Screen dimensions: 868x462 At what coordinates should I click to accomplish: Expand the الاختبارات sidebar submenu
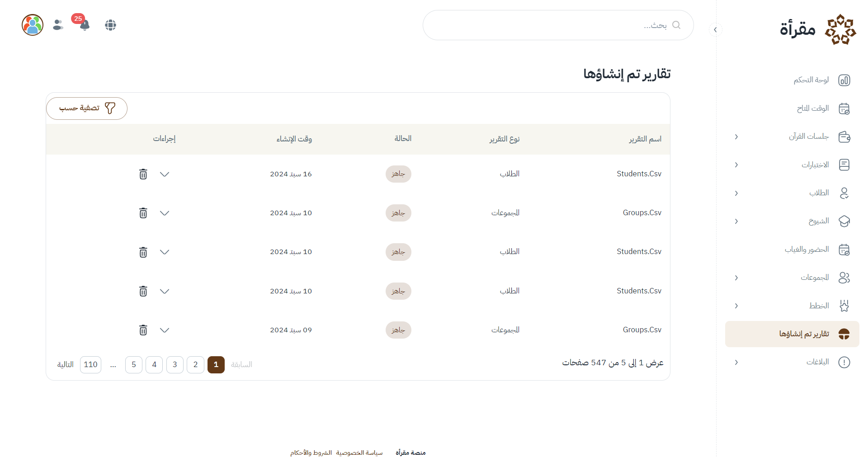pos(736,165)
